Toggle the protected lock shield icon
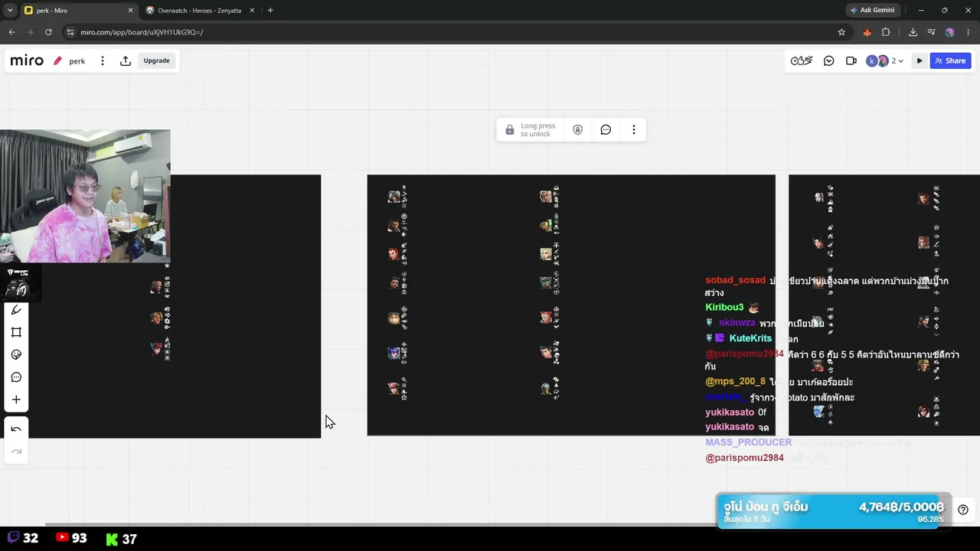Image resolution: width=980 pixels, height=551 pixels. 578,130
